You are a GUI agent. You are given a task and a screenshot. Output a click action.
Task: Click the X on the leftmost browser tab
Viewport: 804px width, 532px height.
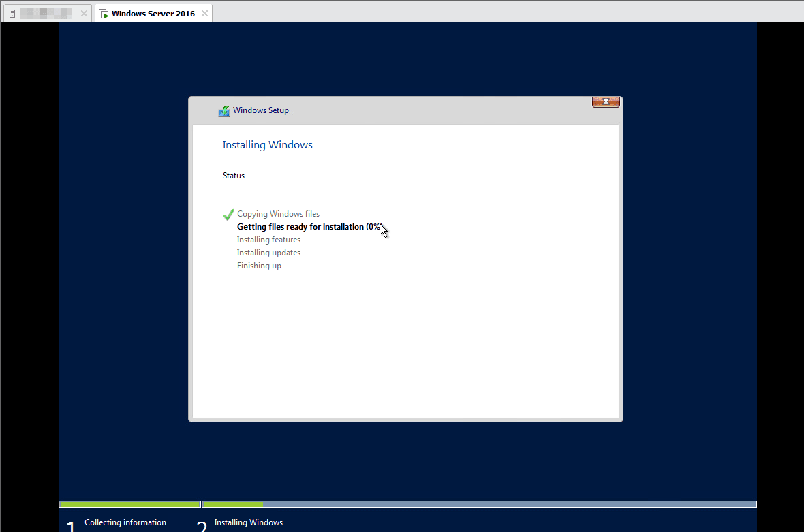point(84,12)
